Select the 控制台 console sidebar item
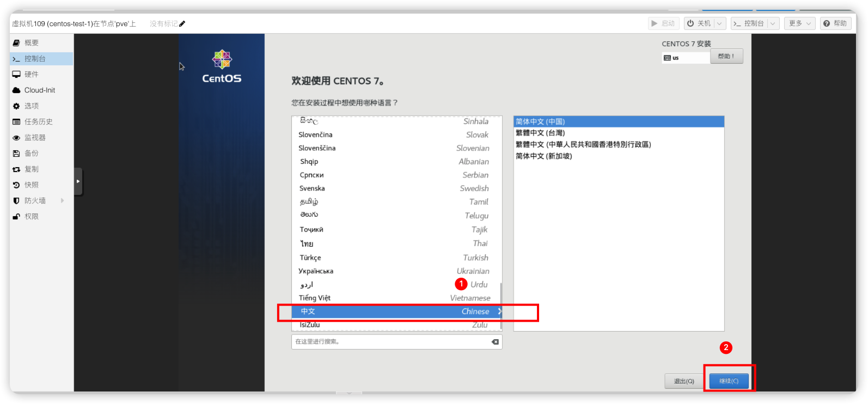This screenshot has width=868, height=404. pos(41,59)
